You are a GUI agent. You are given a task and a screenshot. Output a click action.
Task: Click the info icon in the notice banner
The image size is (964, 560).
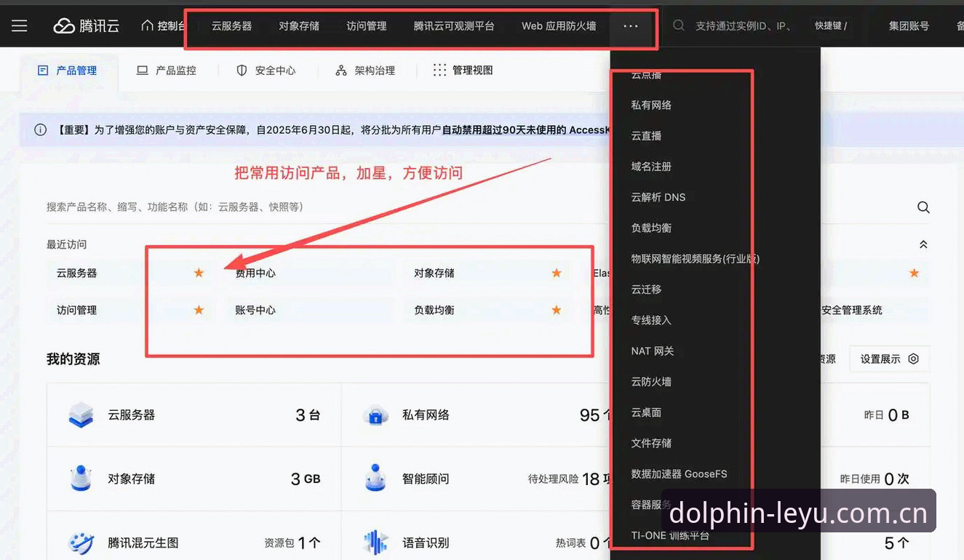[x=41, y=130]
